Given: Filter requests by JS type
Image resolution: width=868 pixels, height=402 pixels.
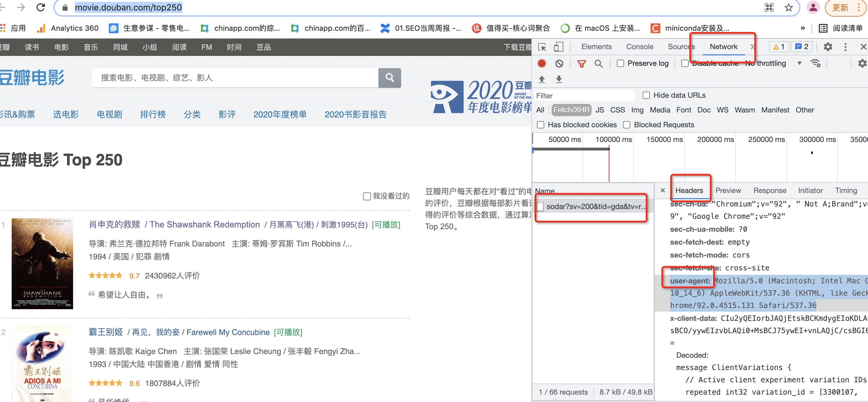Looking at the screenshot, I should pos(600,110).
